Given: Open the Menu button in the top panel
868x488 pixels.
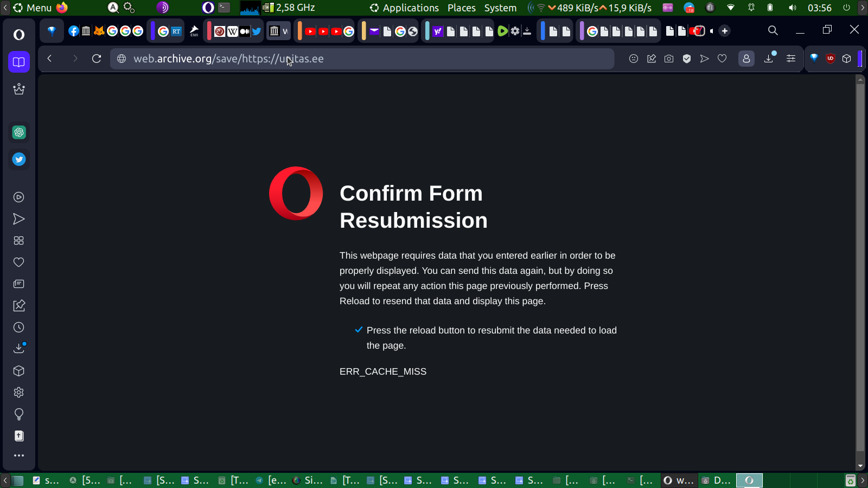Looking at the screenshot, I should 33,8.
